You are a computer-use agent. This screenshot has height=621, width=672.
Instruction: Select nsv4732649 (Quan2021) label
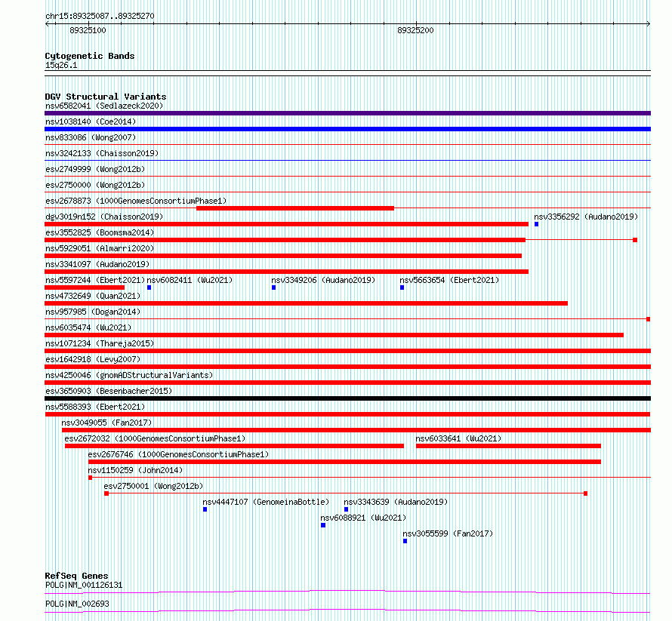(93, 296)
